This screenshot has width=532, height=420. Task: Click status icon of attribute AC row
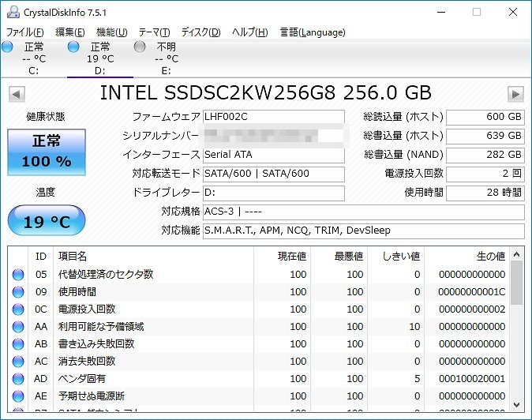tap(18, 362)
